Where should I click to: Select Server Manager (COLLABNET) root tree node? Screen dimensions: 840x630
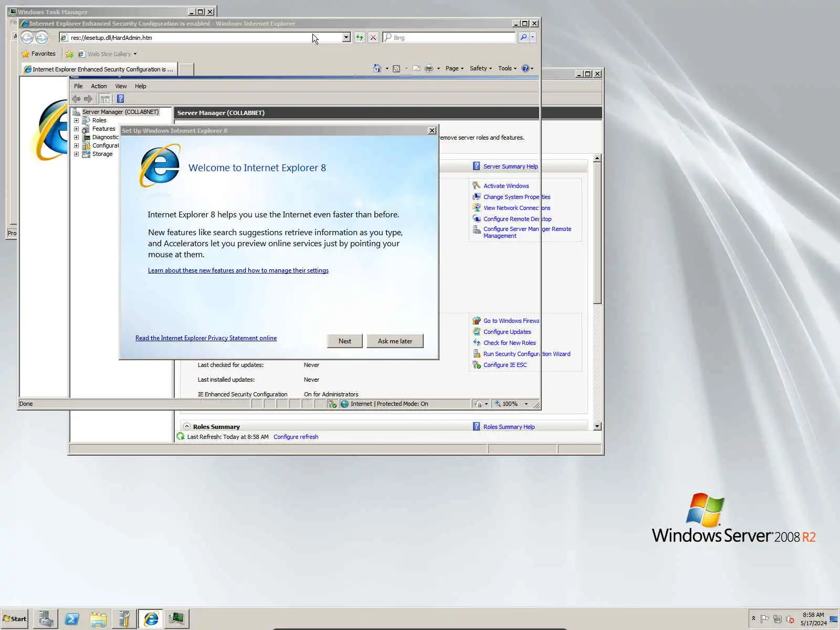coord(120,112)
